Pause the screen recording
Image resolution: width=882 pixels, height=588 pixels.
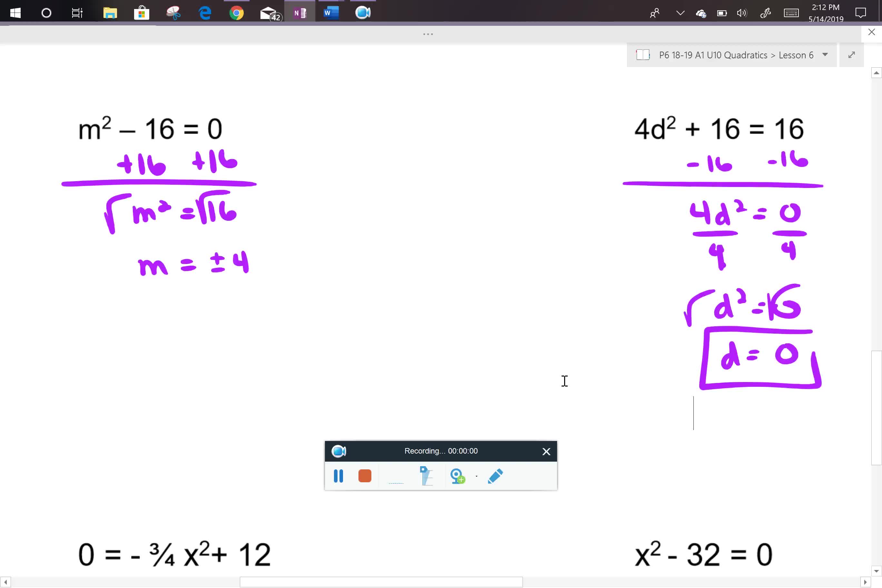point(338,476)
